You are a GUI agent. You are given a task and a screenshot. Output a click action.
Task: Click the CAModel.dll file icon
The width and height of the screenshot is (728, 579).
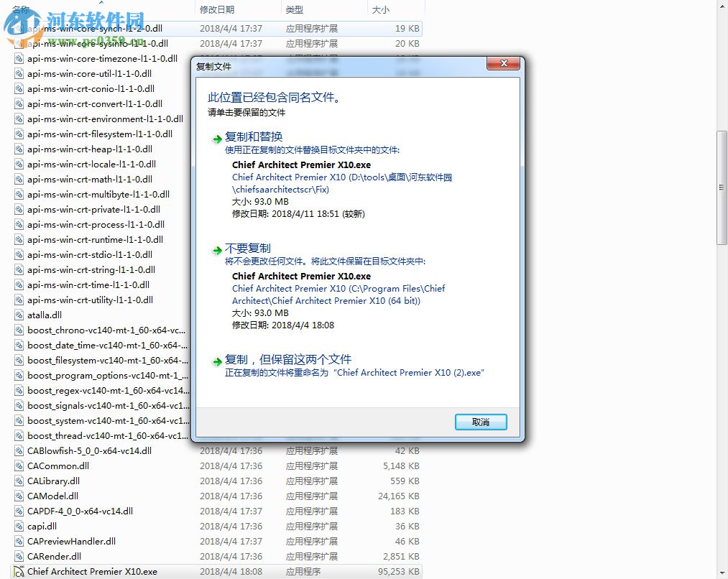coord(18,496)
